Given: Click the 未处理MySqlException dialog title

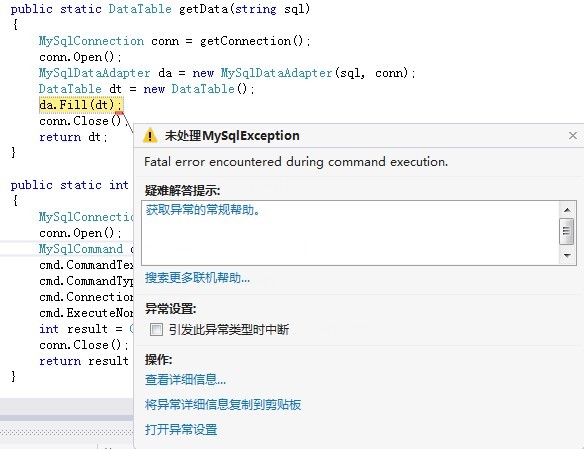Looking at the screenshot, I should pyautogui.click(x=232, y=136).
